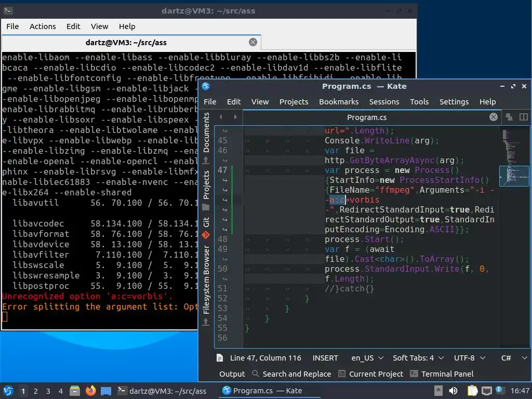Image resolution: width=532 pixels, height=399 pixels.
Task: Click the document modified icon in status bar
Action: click(x=220, y=358)
